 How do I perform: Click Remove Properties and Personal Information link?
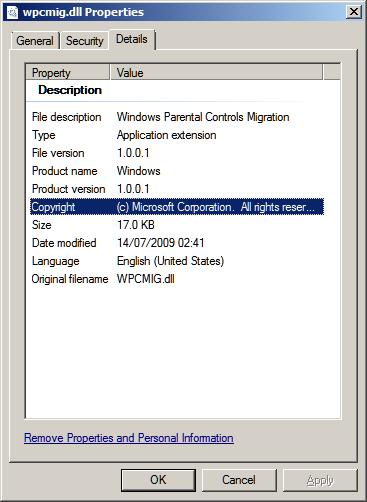pyautogui.click(x=129, y=438)
